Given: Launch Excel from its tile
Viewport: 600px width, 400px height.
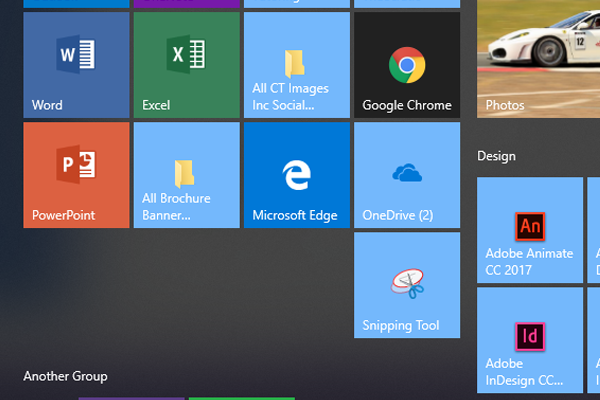Looking at the screenshot, I should [187, 65].
